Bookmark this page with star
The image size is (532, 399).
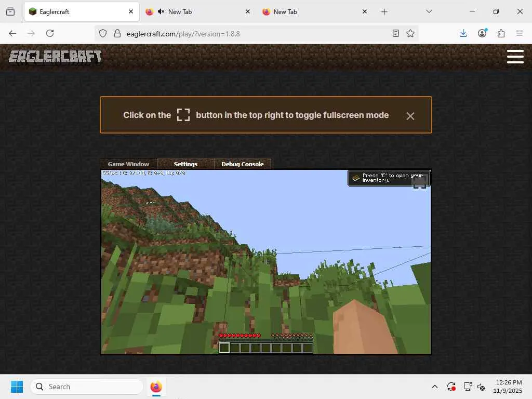(410, 33)
